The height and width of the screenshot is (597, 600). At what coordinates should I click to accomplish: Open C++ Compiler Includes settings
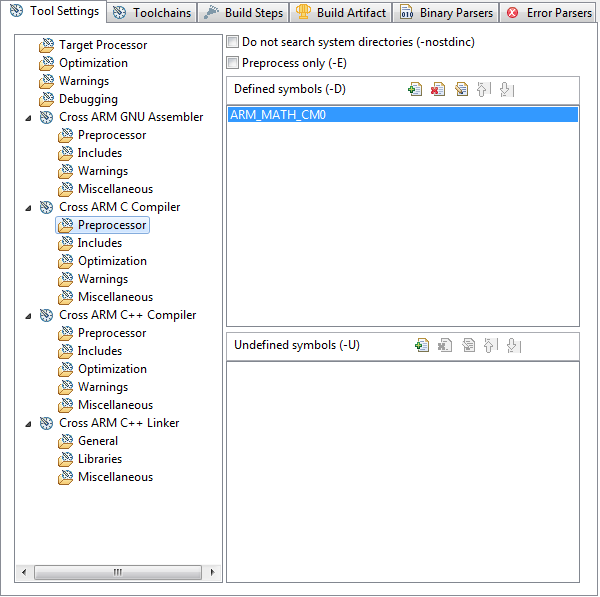click(x=90, y=351)
